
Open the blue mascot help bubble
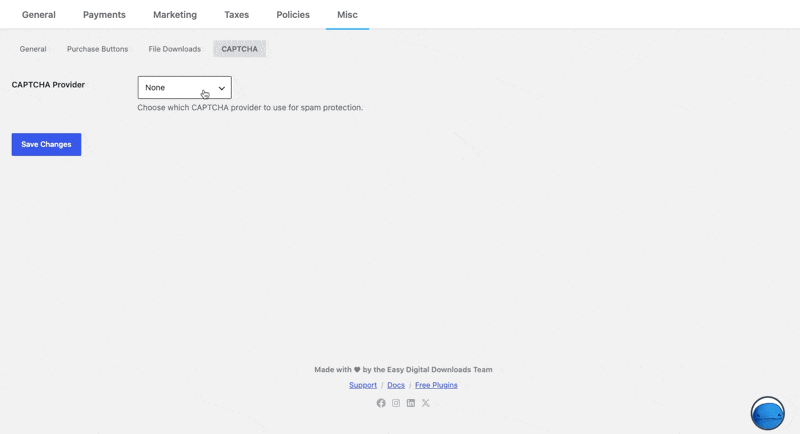(x=767, y=413)
